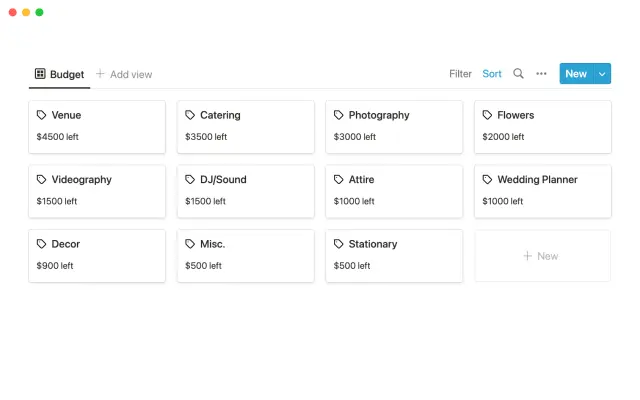
Task: Click the blue New button
Action: (x=576, y=73)
